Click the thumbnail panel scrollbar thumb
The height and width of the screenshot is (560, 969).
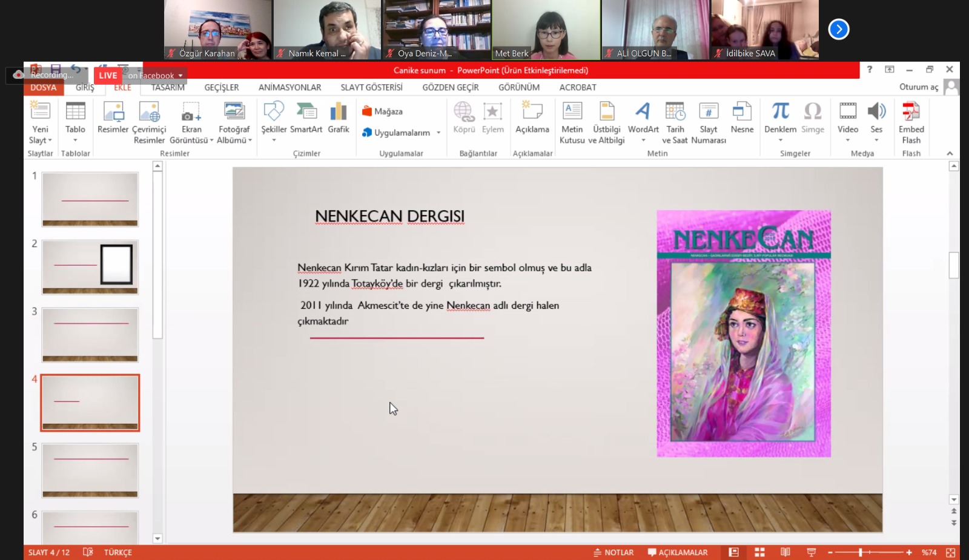157,255
